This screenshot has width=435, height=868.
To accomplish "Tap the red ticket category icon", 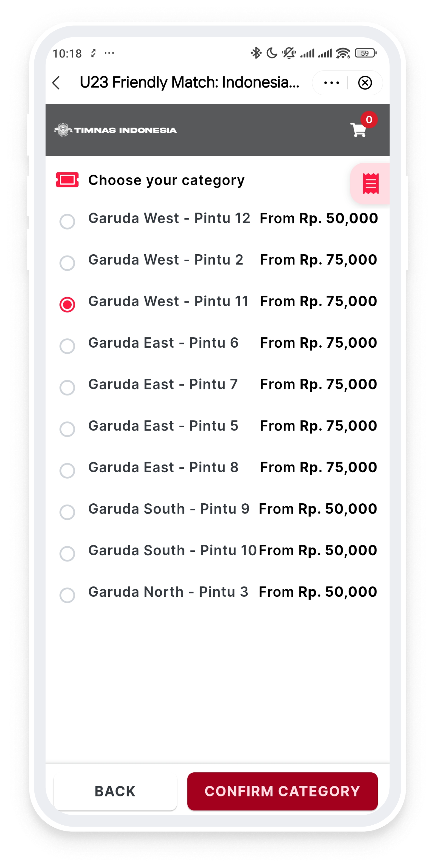I will click(67, 180).
